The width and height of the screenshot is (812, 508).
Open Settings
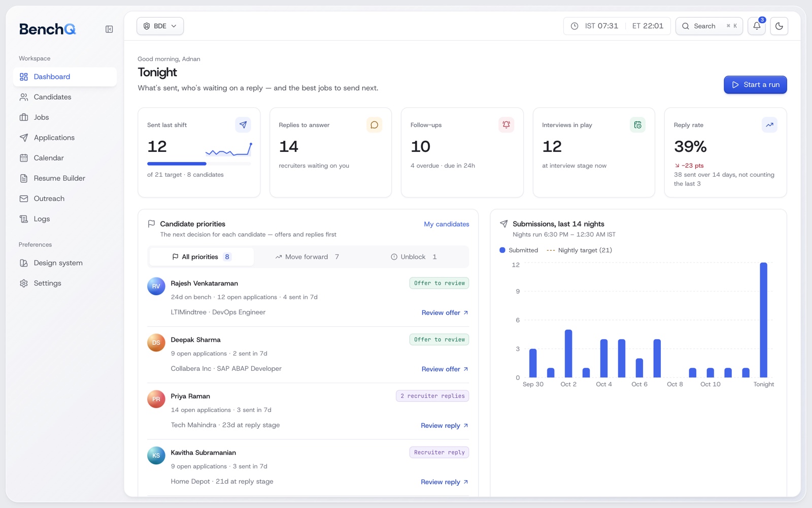(65, 283)
